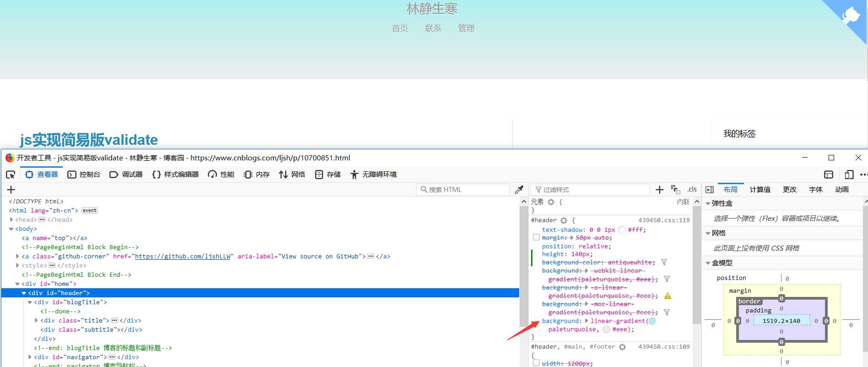Viewport: 868px width, 367px height.
Task: Add a new node with plus icon
Action: click(11, 190)
